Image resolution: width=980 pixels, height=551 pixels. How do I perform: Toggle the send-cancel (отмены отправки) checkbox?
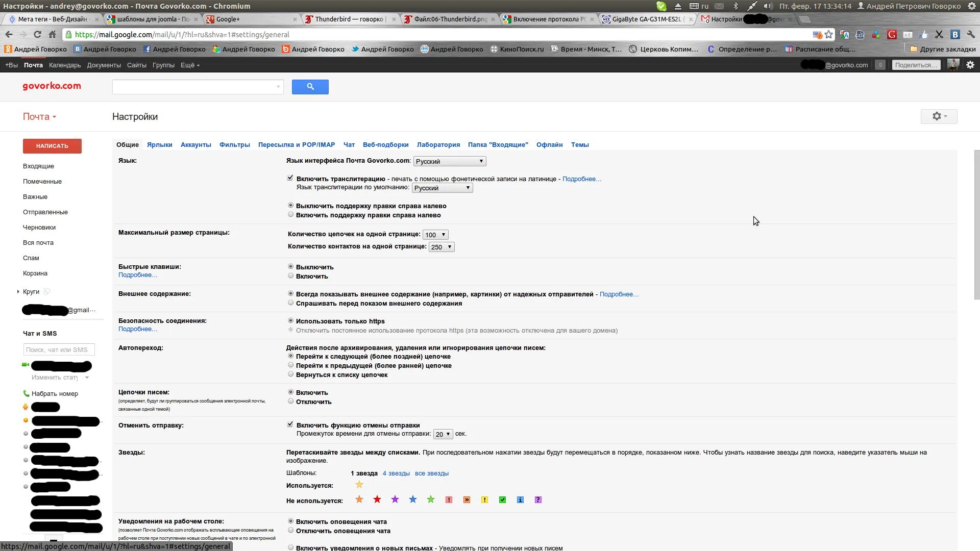pyautogui.click(x=290, y=424)
